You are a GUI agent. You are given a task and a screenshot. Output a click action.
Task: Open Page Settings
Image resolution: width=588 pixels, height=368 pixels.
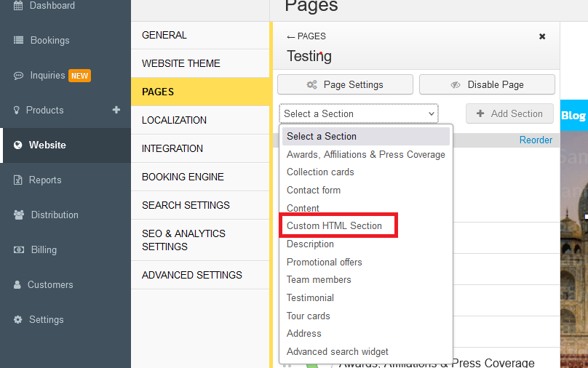345,84
